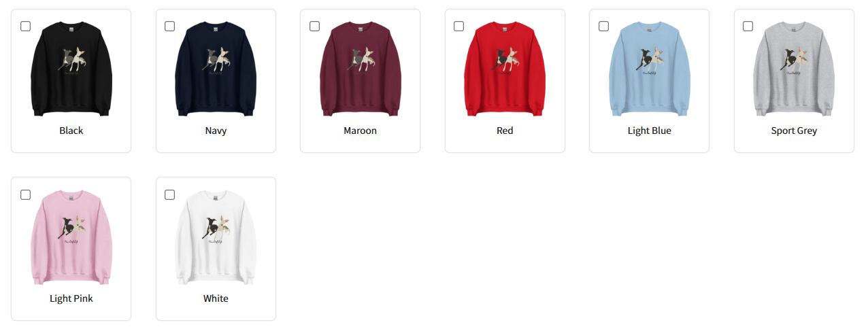Open the light blue sweatshirt preview
This screenshot has width=868, height=329.
[650, 69]
